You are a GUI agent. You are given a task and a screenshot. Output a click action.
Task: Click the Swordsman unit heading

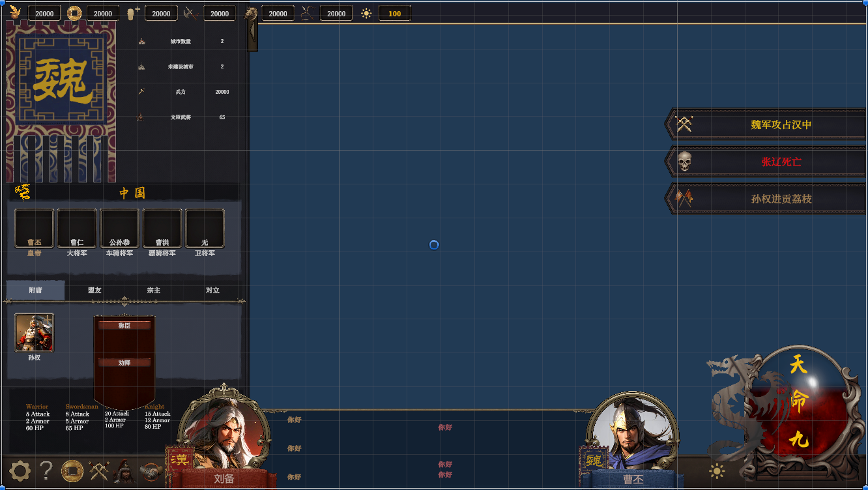point(82,407)
